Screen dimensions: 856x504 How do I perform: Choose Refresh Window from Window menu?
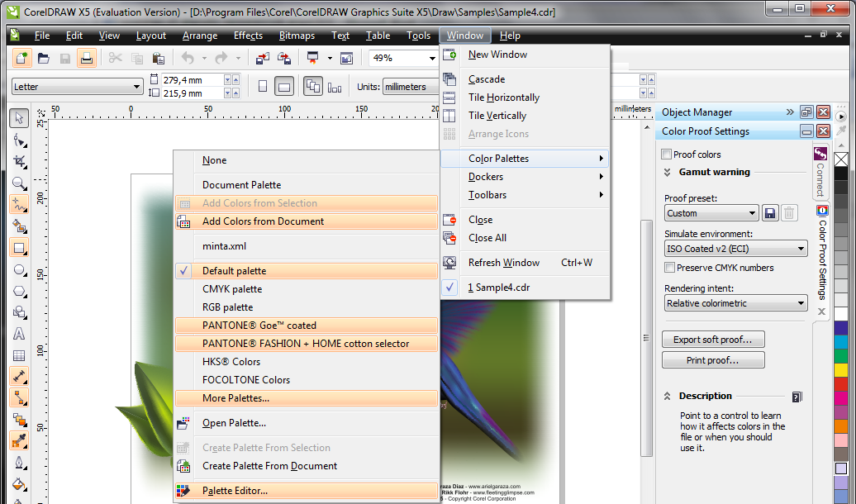[x=525, y=263]
